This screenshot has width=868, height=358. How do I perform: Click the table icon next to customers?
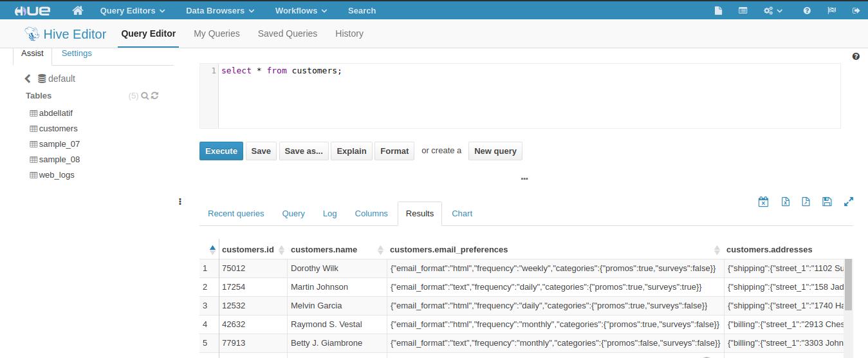[x=33, y=129]
